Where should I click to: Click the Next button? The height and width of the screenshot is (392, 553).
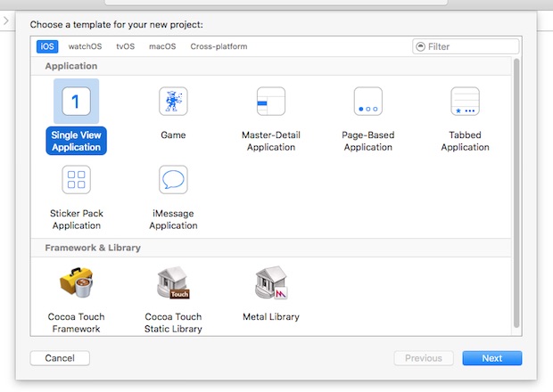tap(492, 358)
